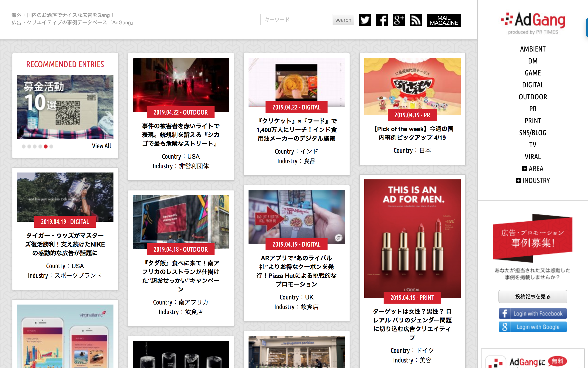Open the SNS/BLOG category
The width and height of the screenshot is (588, 368).
(x=533, y=132)
